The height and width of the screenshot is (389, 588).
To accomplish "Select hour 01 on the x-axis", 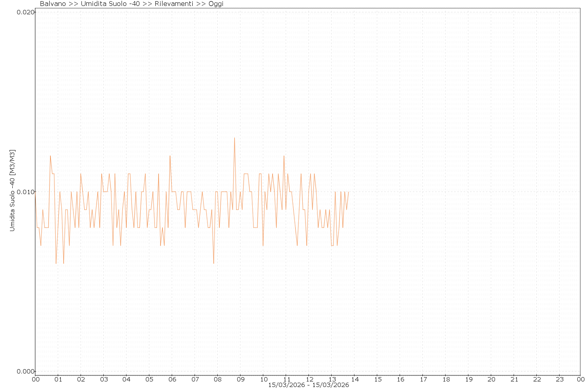I will point(58,379).
